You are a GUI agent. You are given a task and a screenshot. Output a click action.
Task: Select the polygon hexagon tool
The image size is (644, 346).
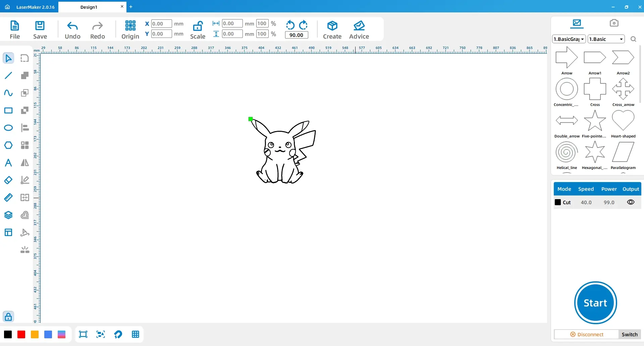click(8, 145)
